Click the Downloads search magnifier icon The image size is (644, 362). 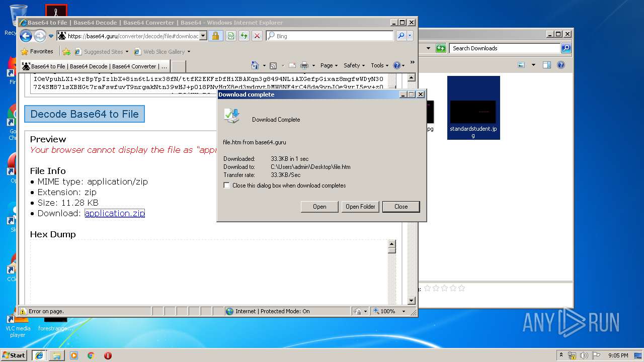coord(566,48)
